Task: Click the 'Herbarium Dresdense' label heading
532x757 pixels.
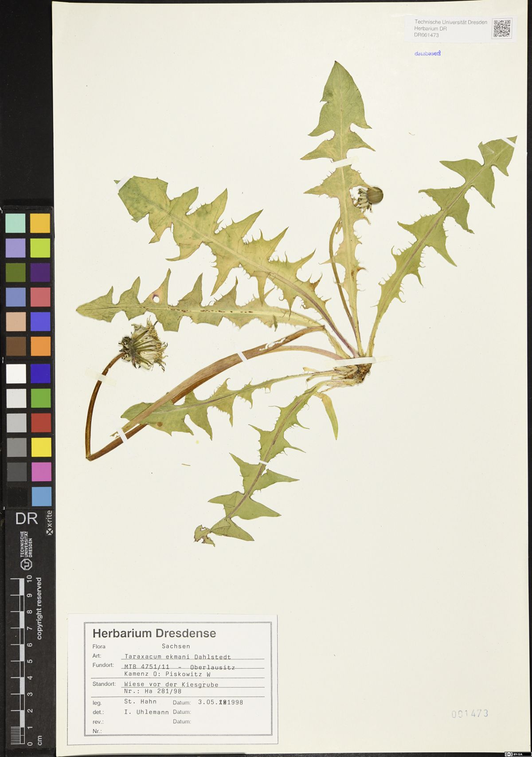Action: [x=154, y=633]
